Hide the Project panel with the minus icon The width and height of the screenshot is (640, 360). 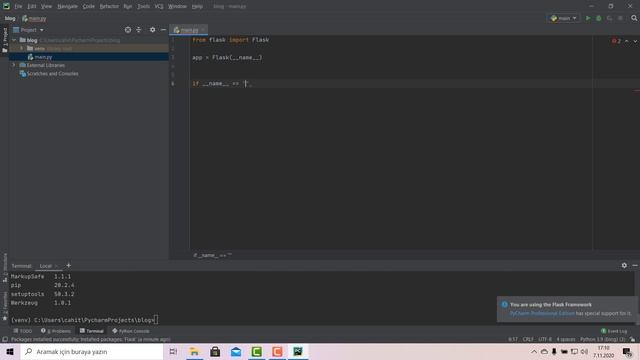point(163,30)
